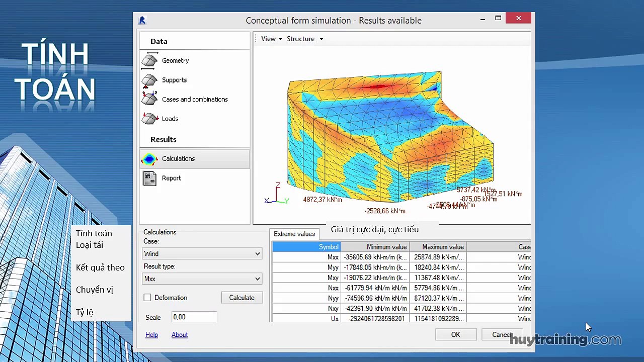Click minimum value -42361.90 cell
The height and width of the screenshot is (362, 644).
point(375,308)
